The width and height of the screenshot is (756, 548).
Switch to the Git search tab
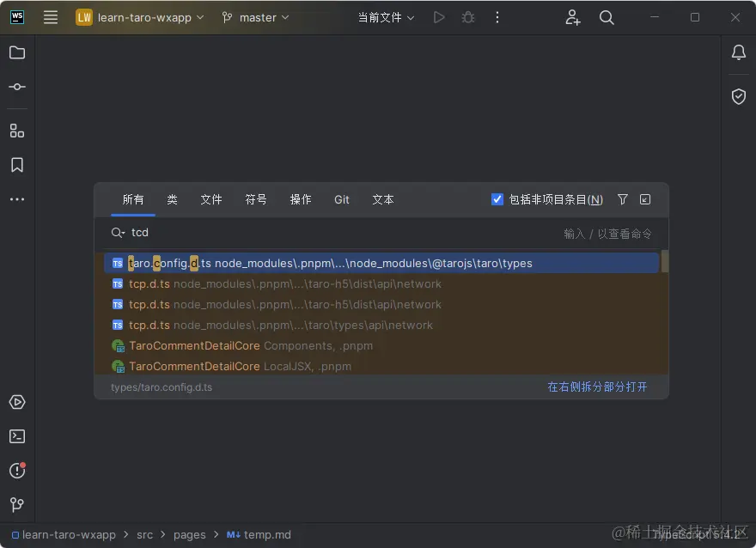pyautogui.click(x=341, y=199)
